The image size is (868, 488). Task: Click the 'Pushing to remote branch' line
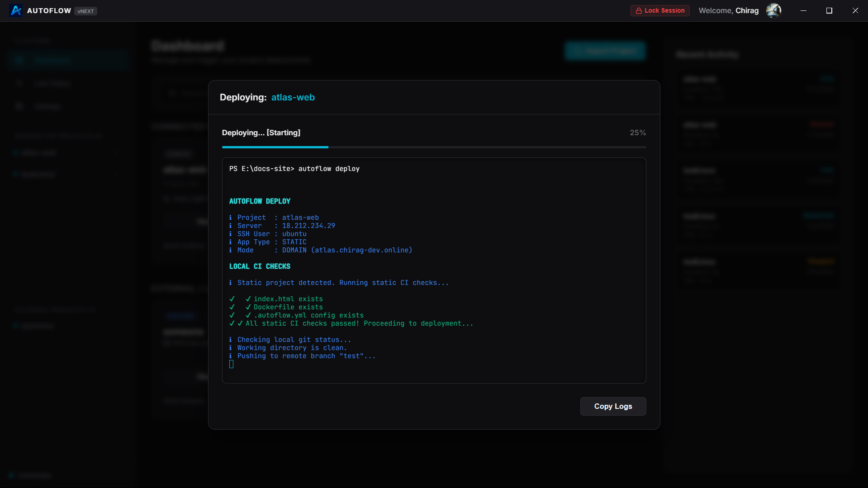pos(302,356)
